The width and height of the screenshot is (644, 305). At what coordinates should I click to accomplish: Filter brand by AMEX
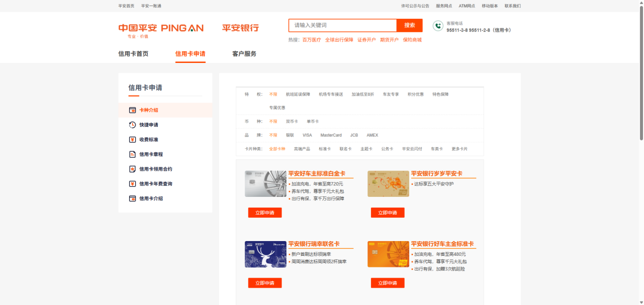coord(373,135)
